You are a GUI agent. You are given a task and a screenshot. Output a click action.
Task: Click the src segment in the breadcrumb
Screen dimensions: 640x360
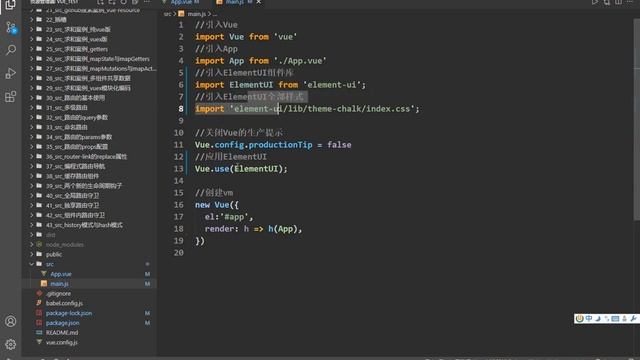pos(167,14)
